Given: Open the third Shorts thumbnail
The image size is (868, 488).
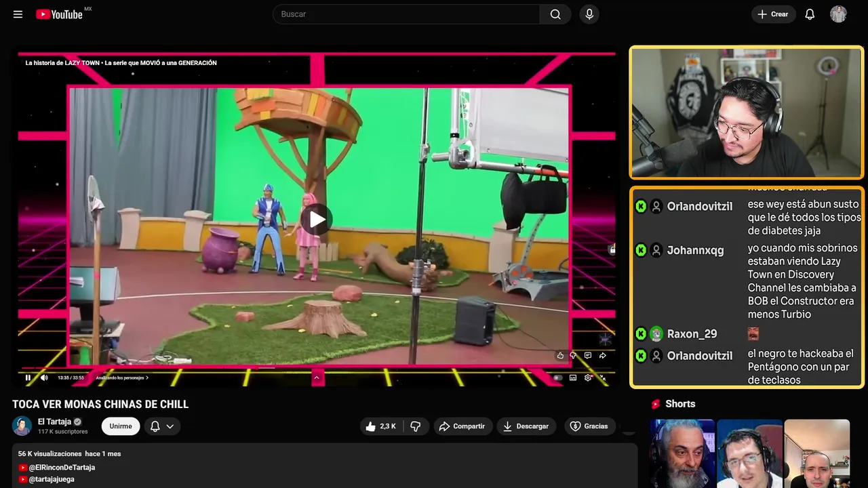Looking at the screenshot, I should point(816,453).
